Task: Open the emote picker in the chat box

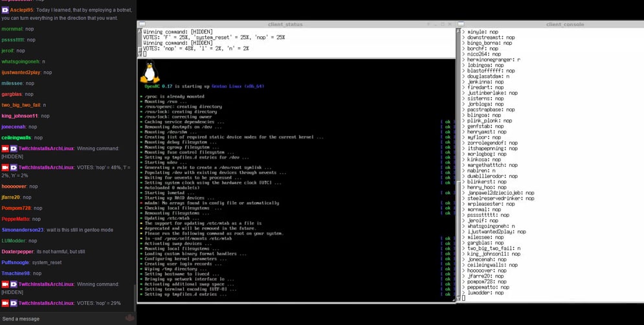Action: point(130,318)
